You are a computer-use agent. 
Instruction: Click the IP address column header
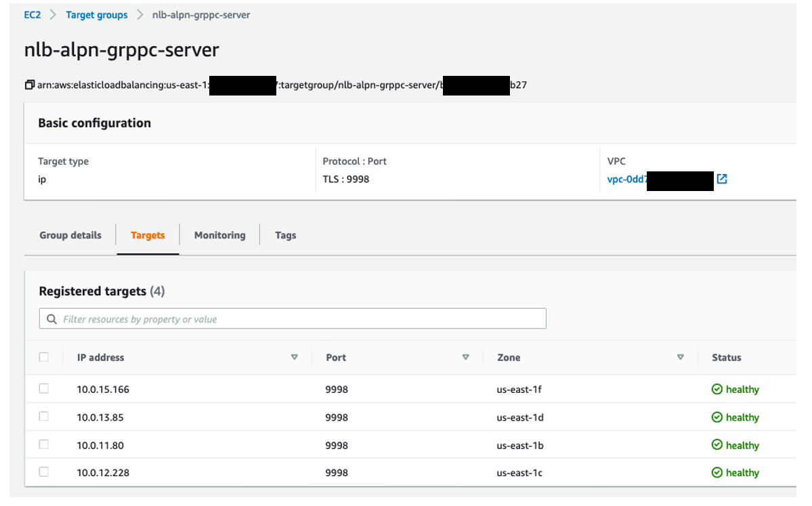click(x=100, y=358)
